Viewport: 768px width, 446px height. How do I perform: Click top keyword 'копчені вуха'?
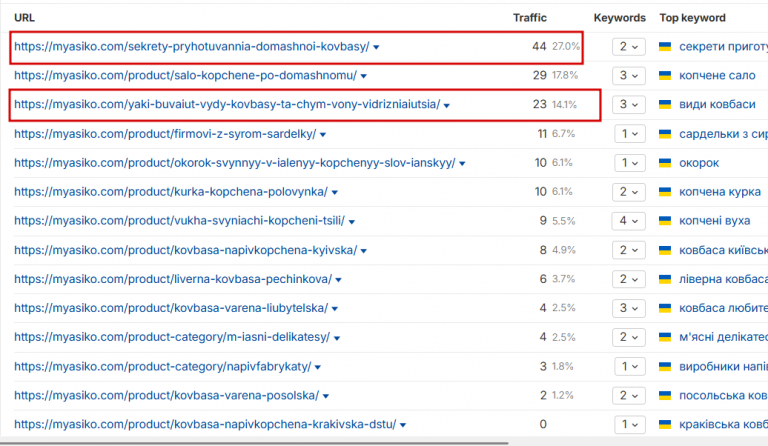click(x=715, y=221)
